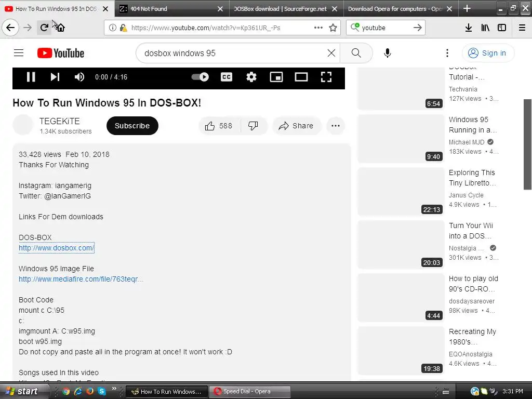Close the 404 Not Found tab
Viewport: 532px width, 399px height.
coord(220,9)
